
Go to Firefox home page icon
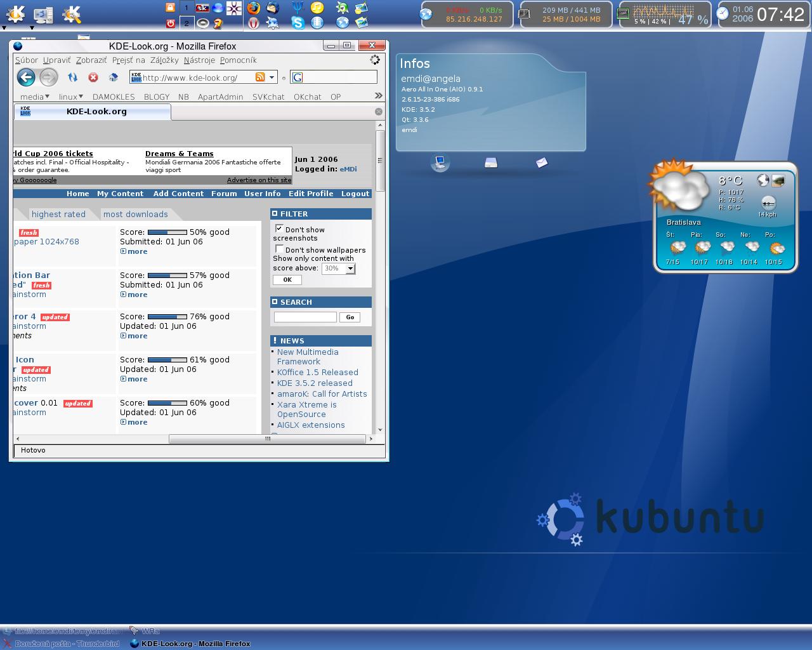[114, 77]
